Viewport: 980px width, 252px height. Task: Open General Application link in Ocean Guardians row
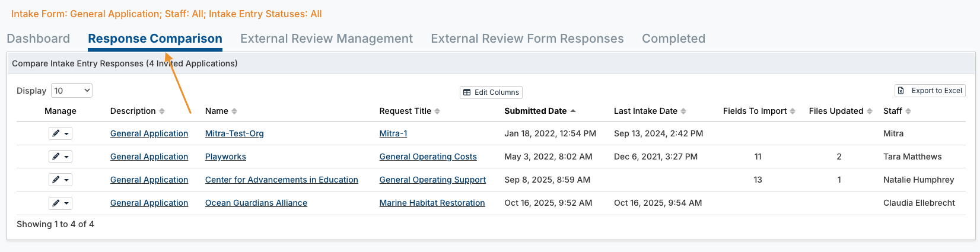149,203
